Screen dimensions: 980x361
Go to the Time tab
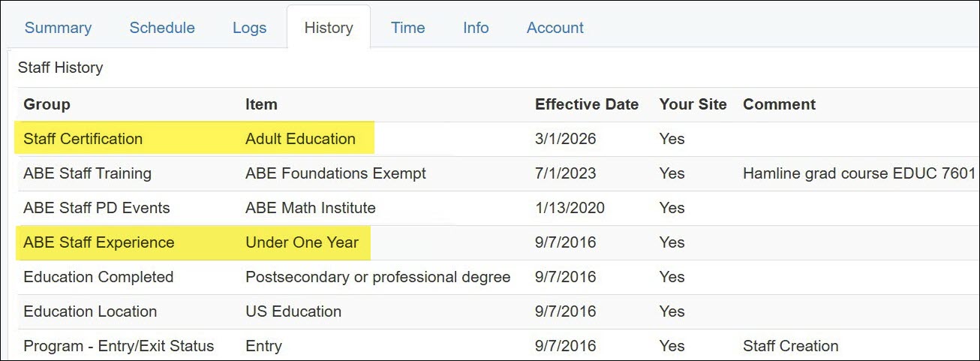click(x=408, y=28)
